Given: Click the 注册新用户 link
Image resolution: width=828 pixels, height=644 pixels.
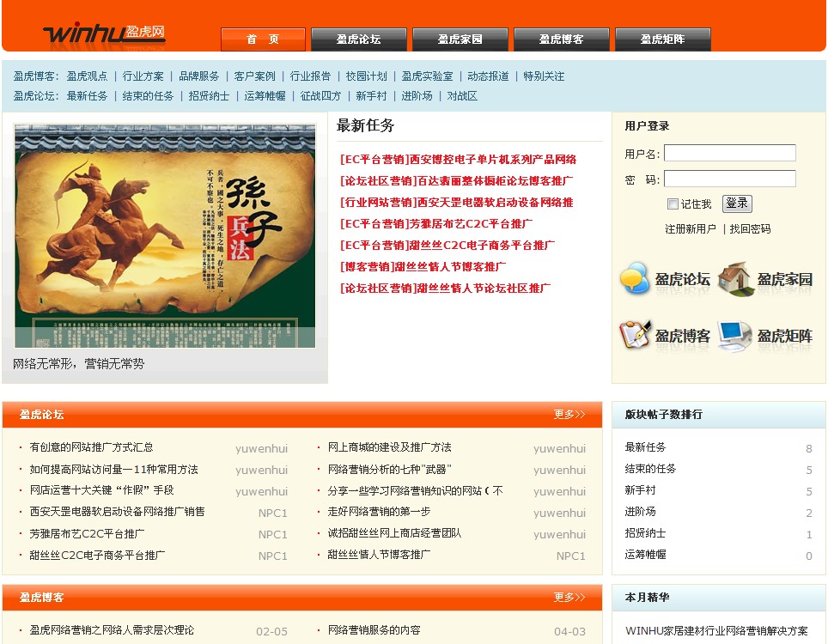Looking at the screenshot, I should (x=691, y=228).
